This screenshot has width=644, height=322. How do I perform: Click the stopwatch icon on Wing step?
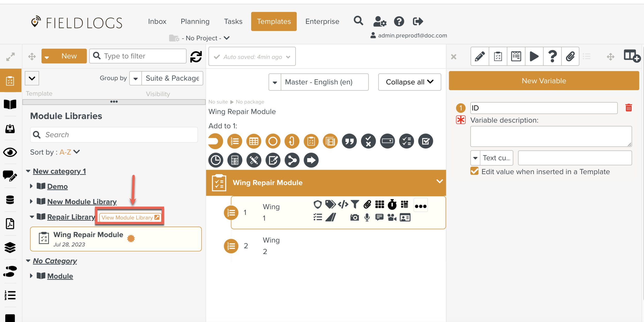392,205
